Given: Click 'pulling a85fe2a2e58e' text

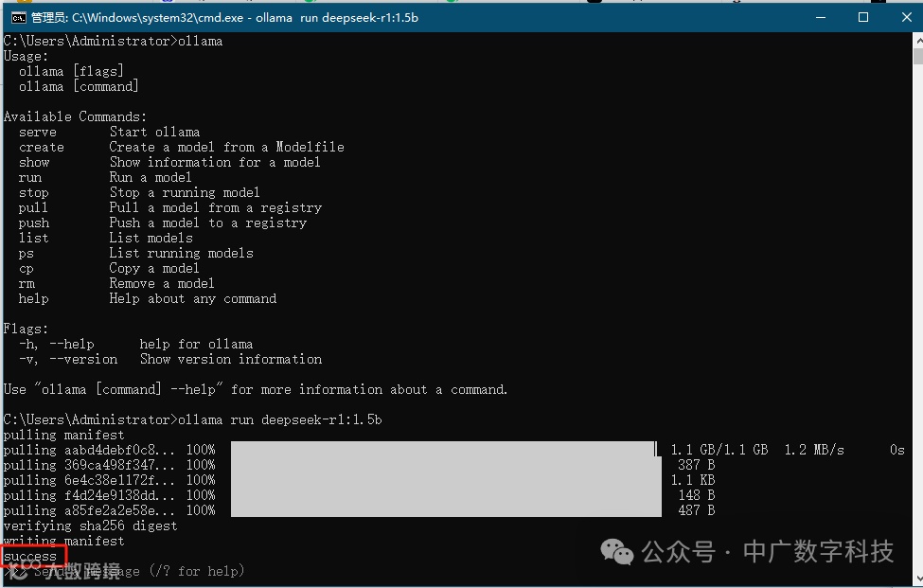Looking at the screenshot, I should click(x=89, y=511).
